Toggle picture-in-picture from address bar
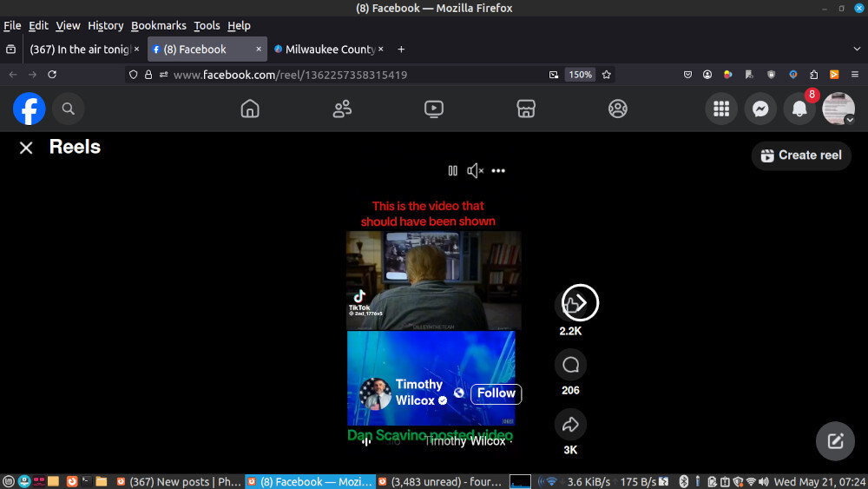 coord(554,75)
